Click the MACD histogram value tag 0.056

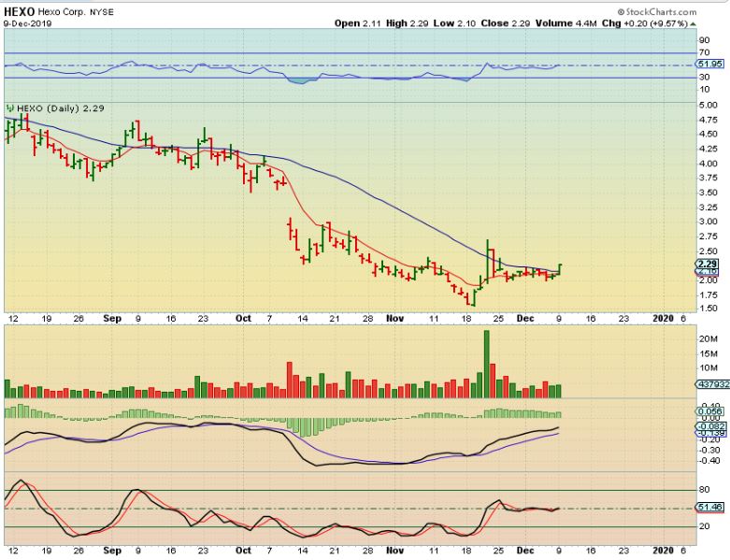[x=711, y=411]
